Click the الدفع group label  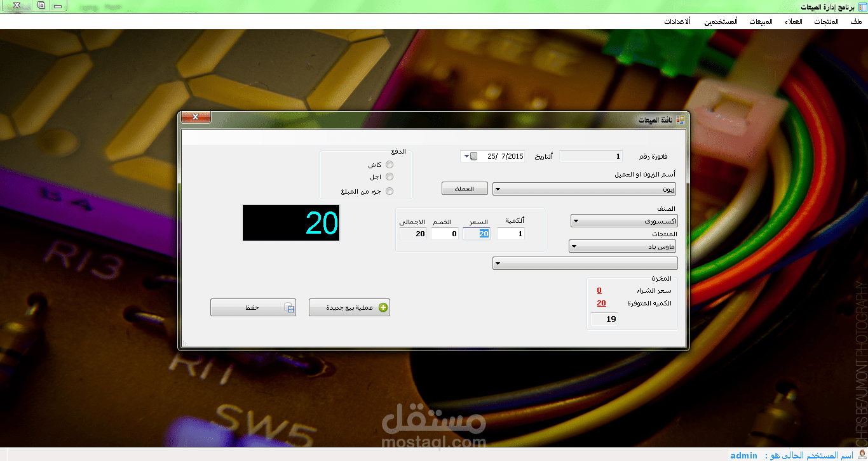[x=398, y=152]
